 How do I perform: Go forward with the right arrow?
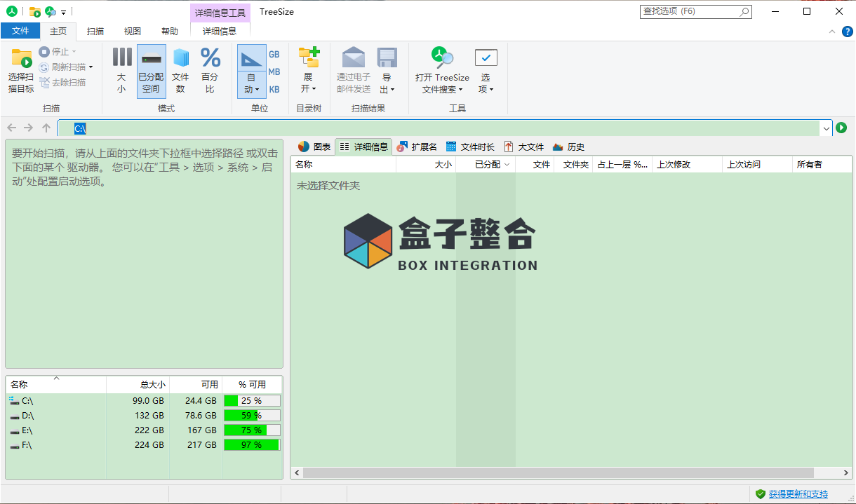28,128
